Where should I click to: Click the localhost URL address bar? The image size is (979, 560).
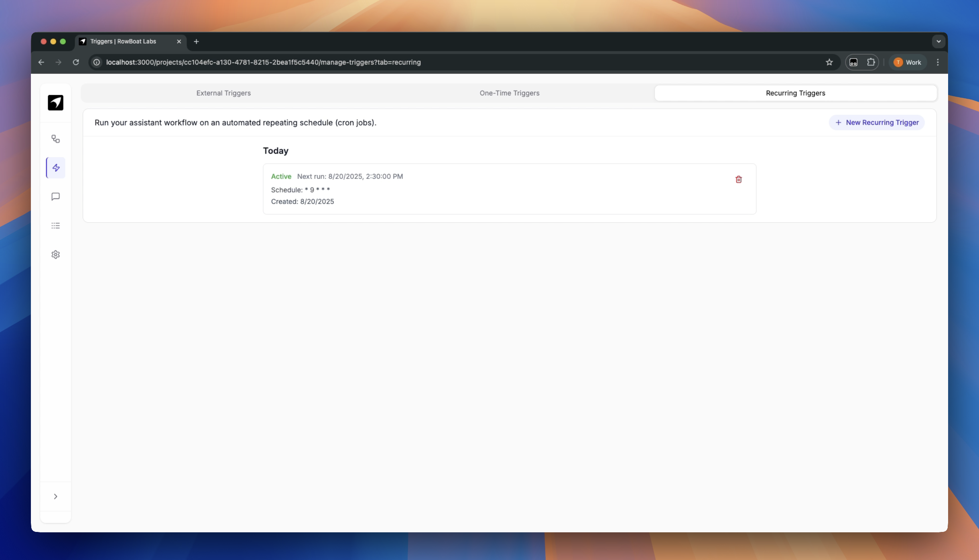coord(263,62)
